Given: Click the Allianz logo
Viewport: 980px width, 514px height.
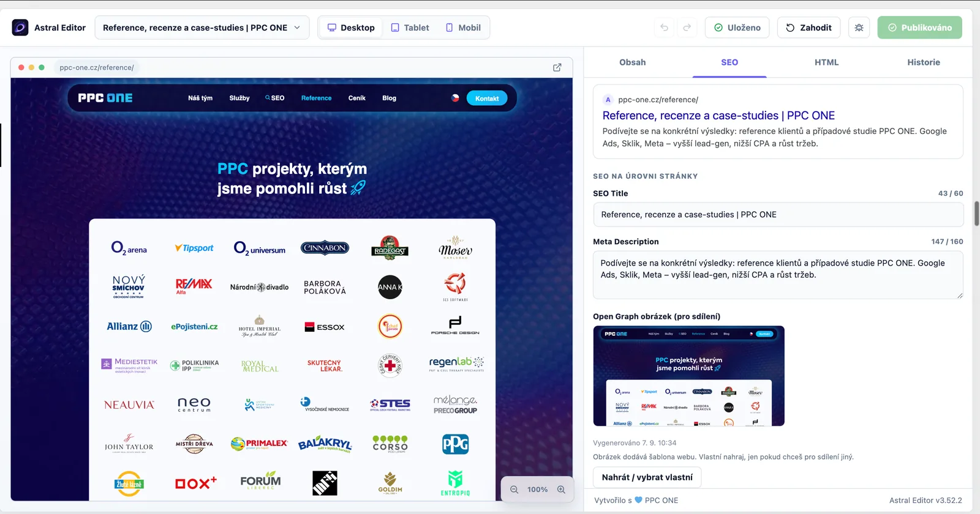Looking at the screenshot, I should click(x=129, y=326).
